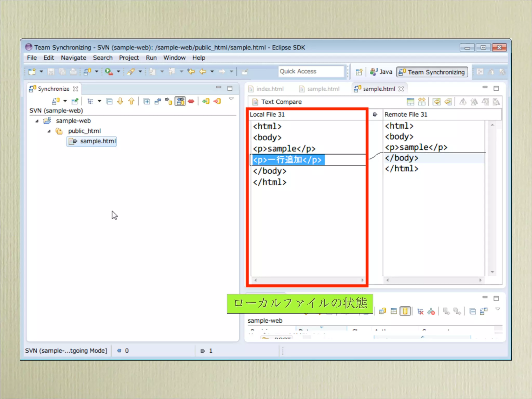Go to previous difference up arrow
Image resolution: width=532 pixels, height=399 pixels.
click(131, 101)
